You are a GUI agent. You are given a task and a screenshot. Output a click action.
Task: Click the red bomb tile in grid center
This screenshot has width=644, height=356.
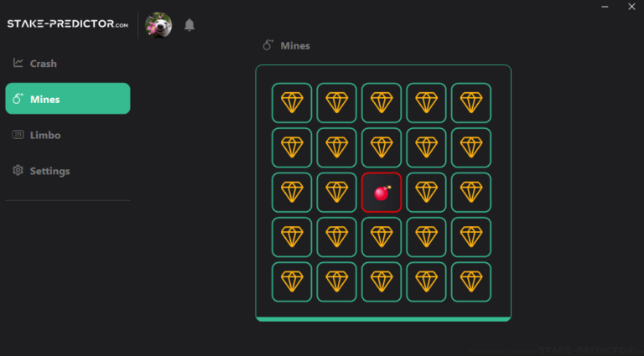click(382, 193)
